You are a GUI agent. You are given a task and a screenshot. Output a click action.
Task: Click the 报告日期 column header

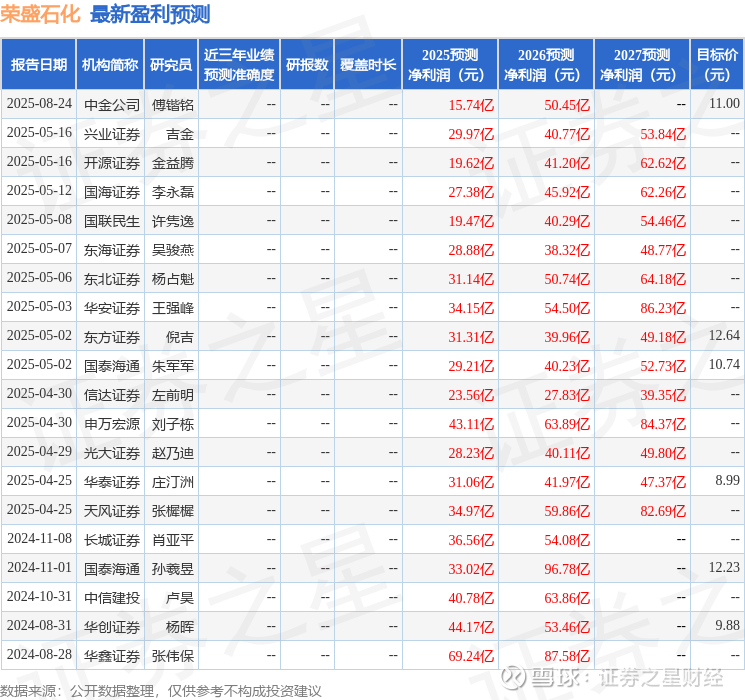pyautogui.click(x=38, y=65)
